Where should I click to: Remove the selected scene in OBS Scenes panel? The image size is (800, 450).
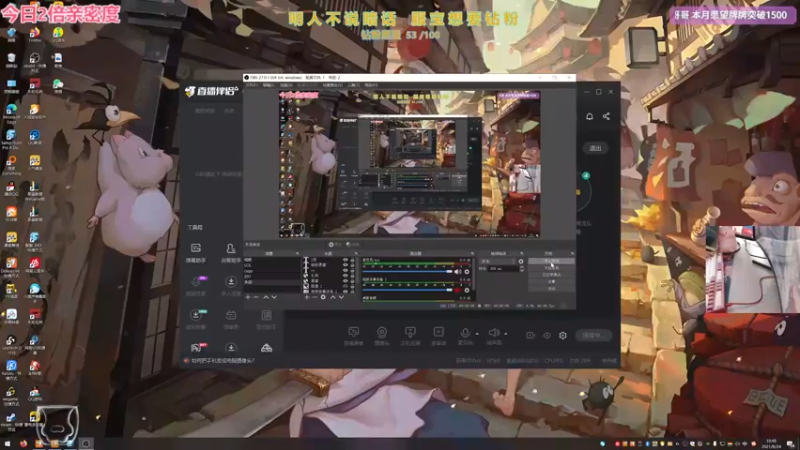pyautogui.click(x=256, y=297)
